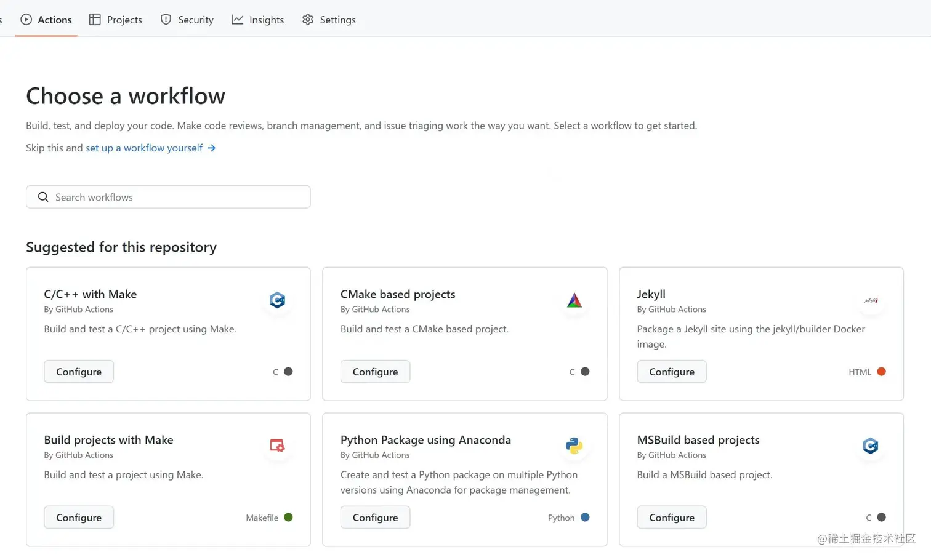Click the magnifier icon in the search box
The width and height of the screenshot is (931, 560).
tap(43, 197)
